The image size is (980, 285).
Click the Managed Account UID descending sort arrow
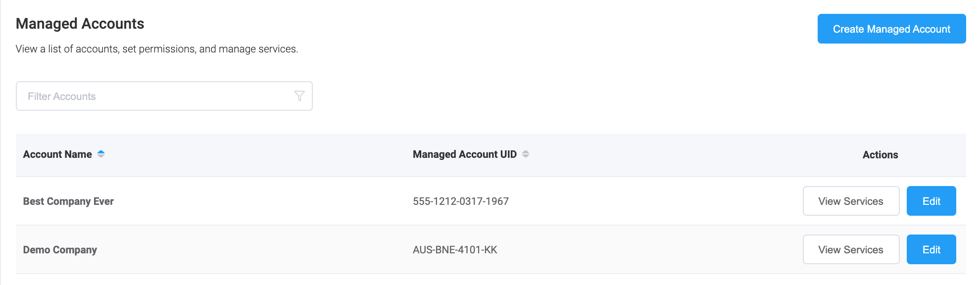[x=526, y=156]
